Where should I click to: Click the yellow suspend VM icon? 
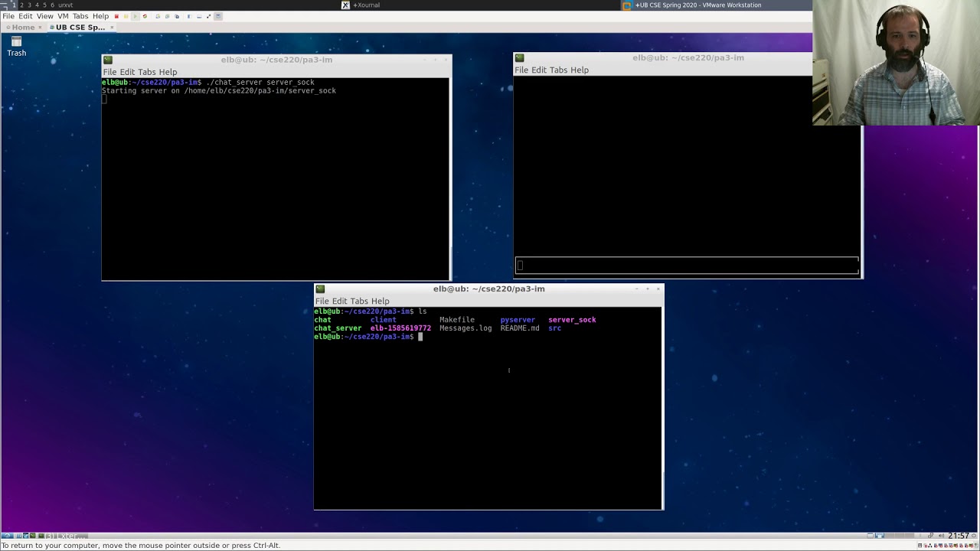126,16
